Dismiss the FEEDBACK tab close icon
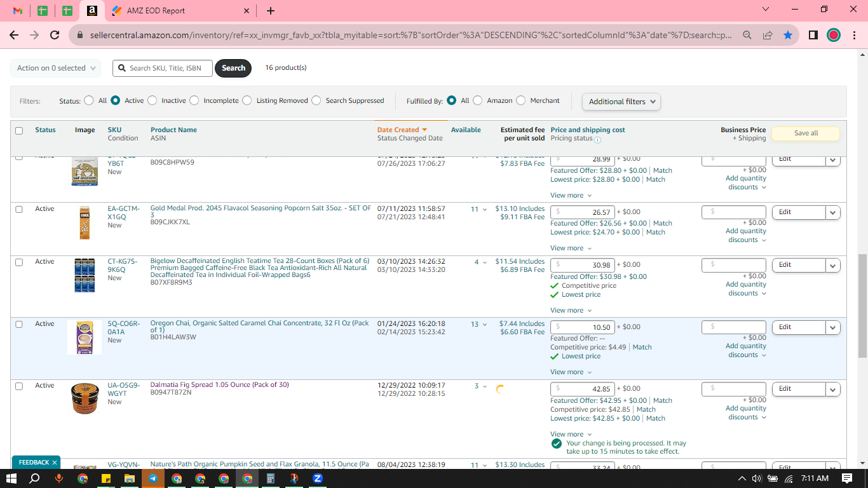This screenshot has height=488, width=868. coord(55,463)
